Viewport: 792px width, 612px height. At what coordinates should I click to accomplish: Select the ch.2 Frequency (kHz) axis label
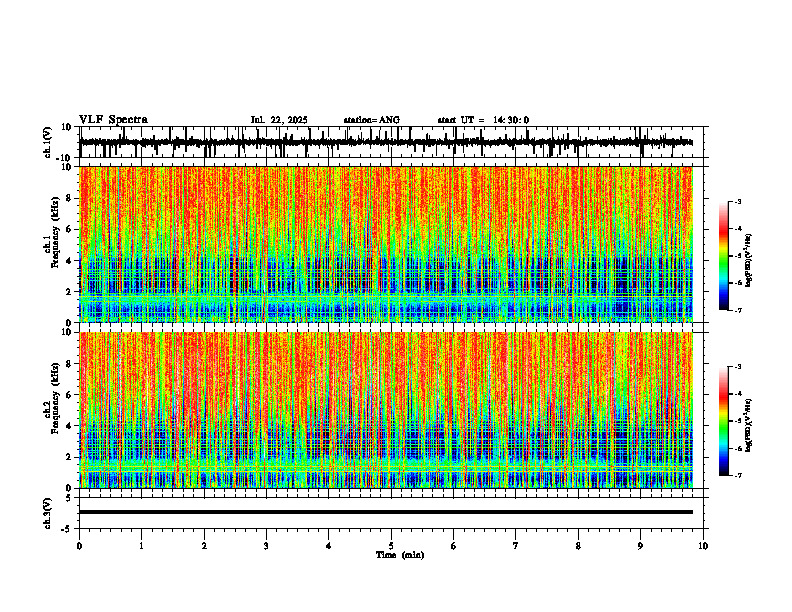[x=52, y=398]
